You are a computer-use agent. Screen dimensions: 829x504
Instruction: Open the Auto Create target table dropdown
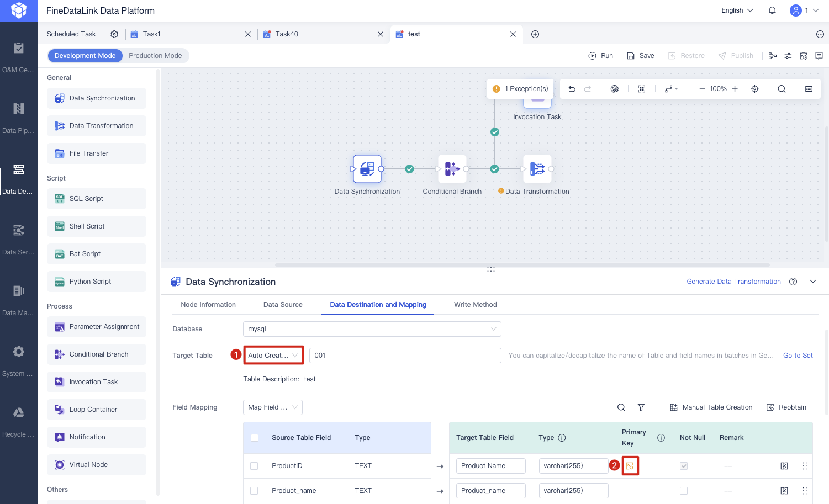point(273,356)
